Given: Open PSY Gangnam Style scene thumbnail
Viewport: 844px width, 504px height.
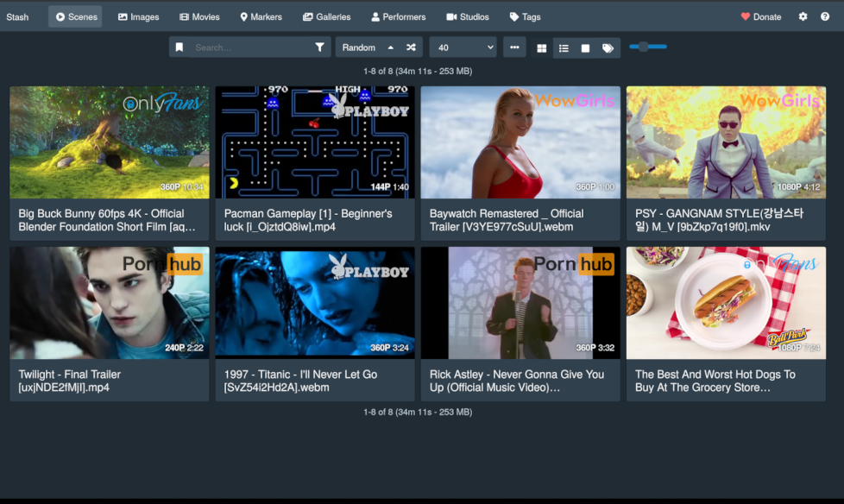Looking at the screenshot, I should (x=726, y=142).
